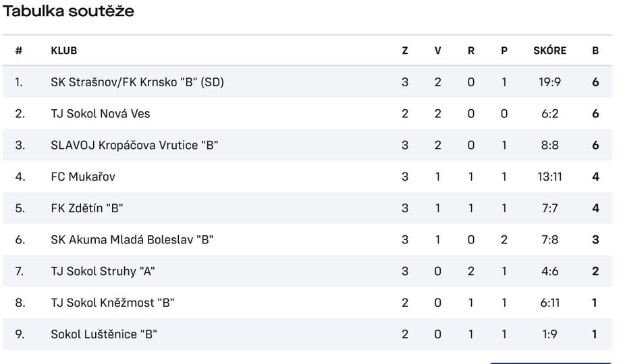Click the KLUB column header
625x364 pixels.
tap(63, 51)
